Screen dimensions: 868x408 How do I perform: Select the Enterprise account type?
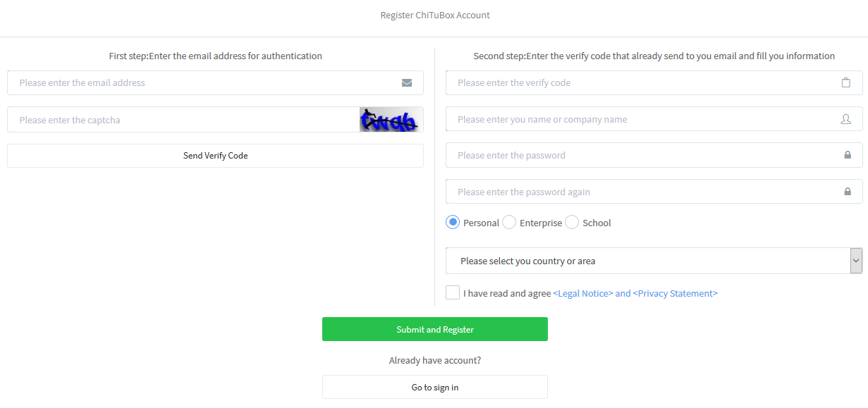(509, 223)
